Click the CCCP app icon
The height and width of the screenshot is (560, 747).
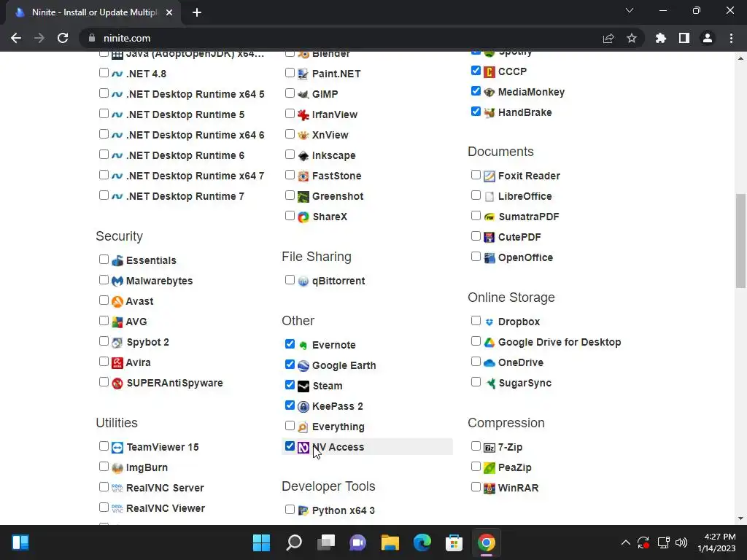pyautogui.click(x=489, y=72)
